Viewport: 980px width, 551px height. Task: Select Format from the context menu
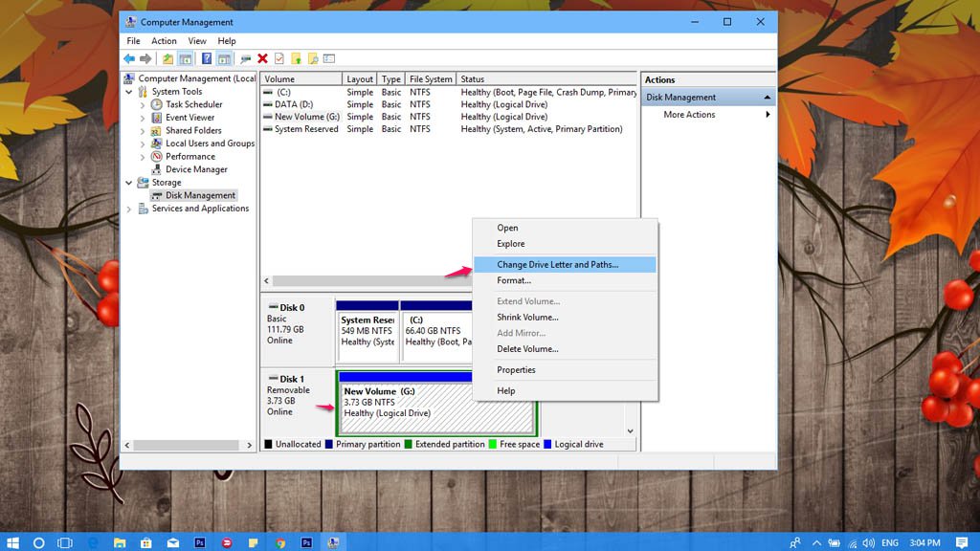[x=565, y=280]
